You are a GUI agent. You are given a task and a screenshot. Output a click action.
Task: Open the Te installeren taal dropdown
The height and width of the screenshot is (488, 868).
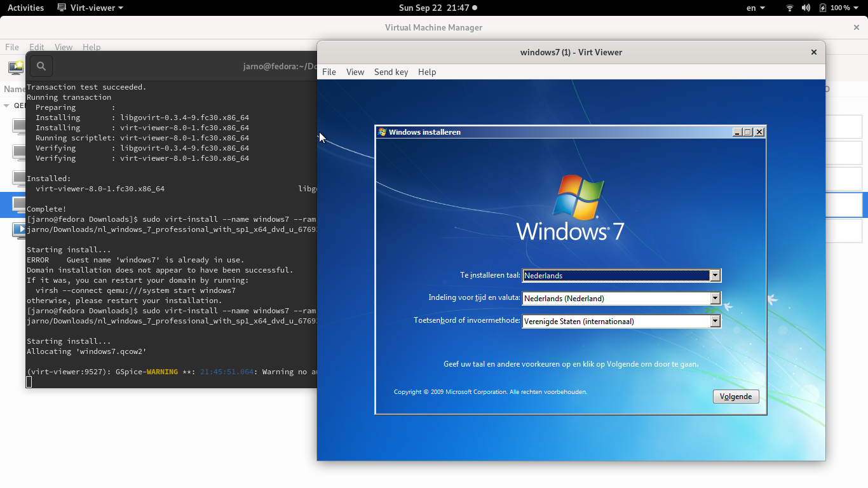tap(715, 276)
